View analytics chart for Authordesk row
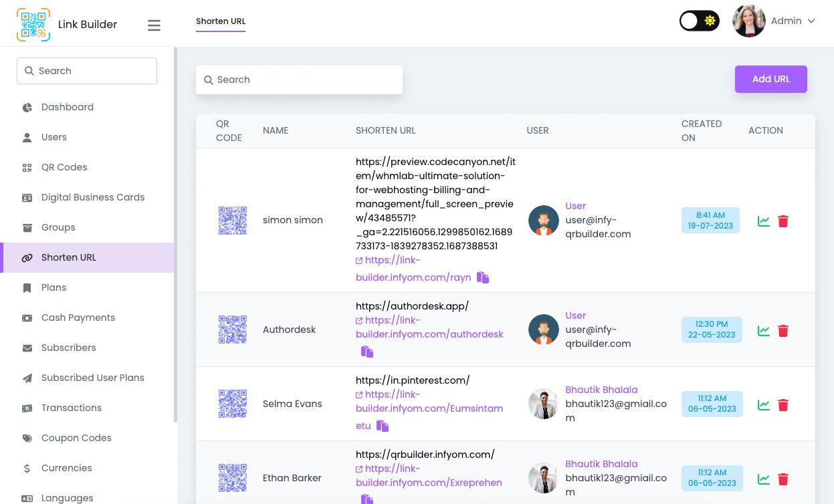 (763, 331)
